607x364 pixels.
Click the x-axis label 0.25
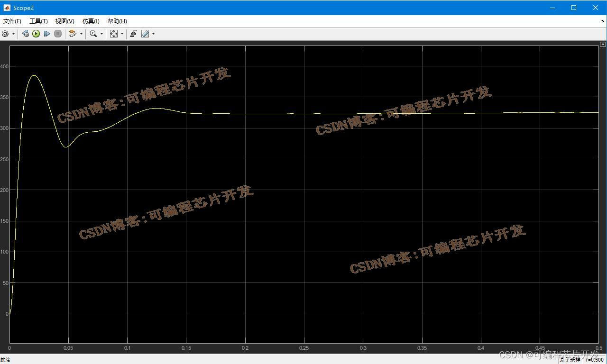pyautogui.click(x=304, y=348)
